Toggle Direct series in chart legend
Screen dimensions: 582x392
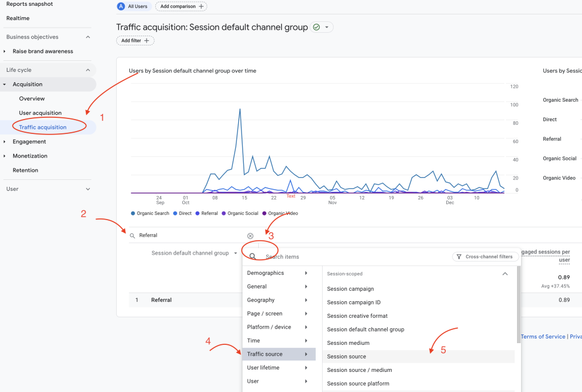(x=182, y=213)
